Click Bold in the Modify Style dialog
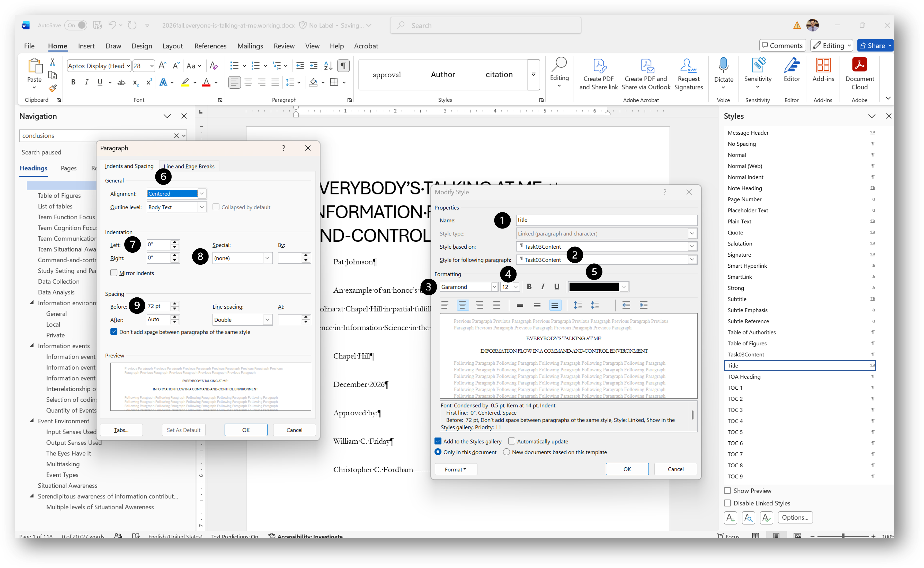The height and width of the screenshot is (568, 924). tap(529, 287)
